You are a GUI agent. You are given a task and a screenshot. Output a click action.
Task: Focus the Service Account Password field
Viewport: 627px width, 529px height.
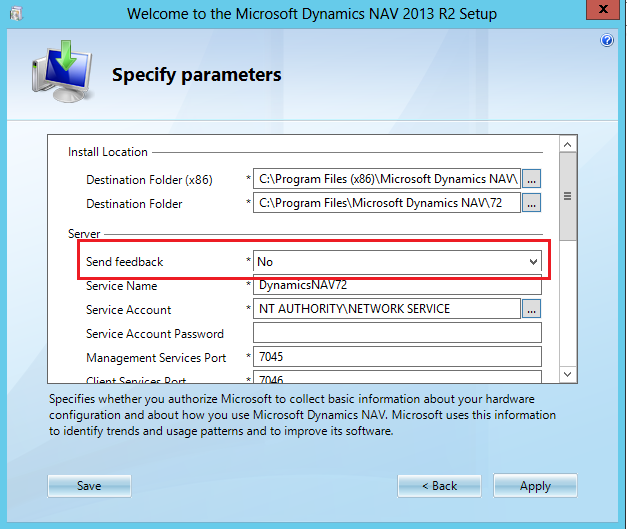coord(396,333)
